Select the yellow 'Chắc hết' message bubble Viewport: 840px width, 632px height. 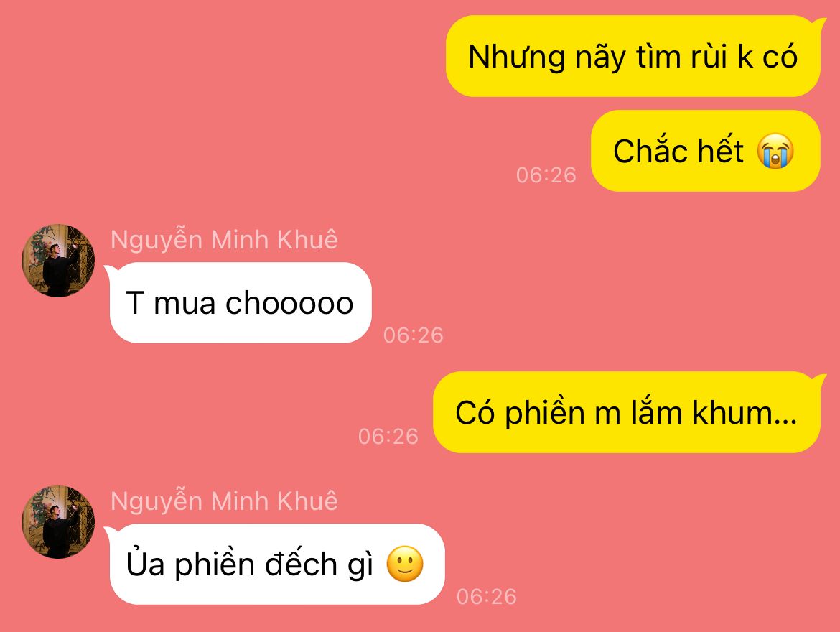[x=706, y=151]
